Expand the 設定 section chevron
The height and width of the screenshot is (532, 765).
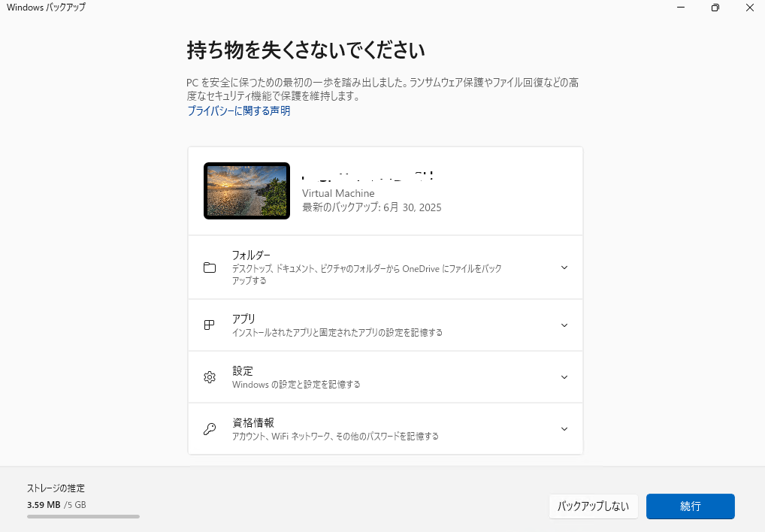pos(564,377)
